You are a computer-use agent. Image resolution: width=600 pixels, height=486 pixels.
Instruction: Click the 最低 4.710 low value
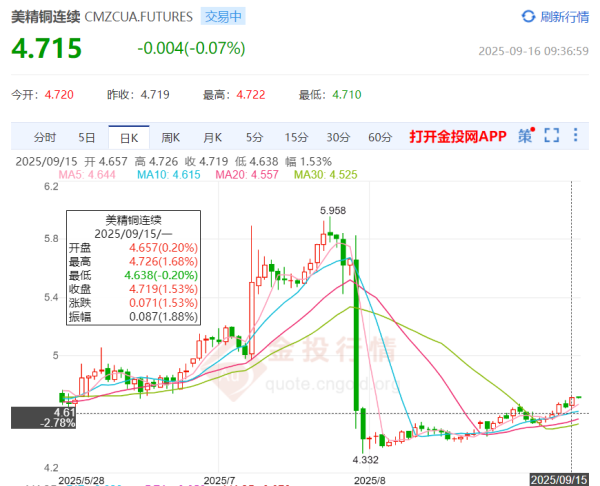pyautogui.click(x=347, y=95)
